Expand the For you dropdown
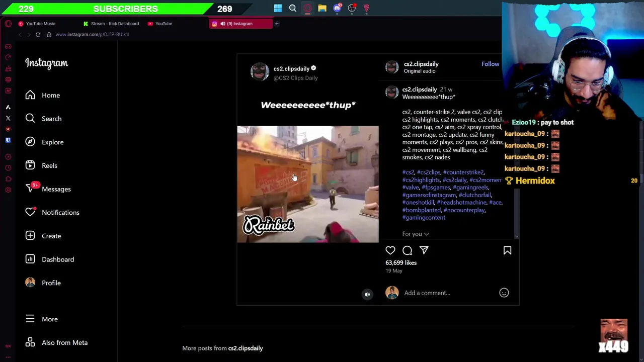The image size is (644, 362). [x=416, y=234]
